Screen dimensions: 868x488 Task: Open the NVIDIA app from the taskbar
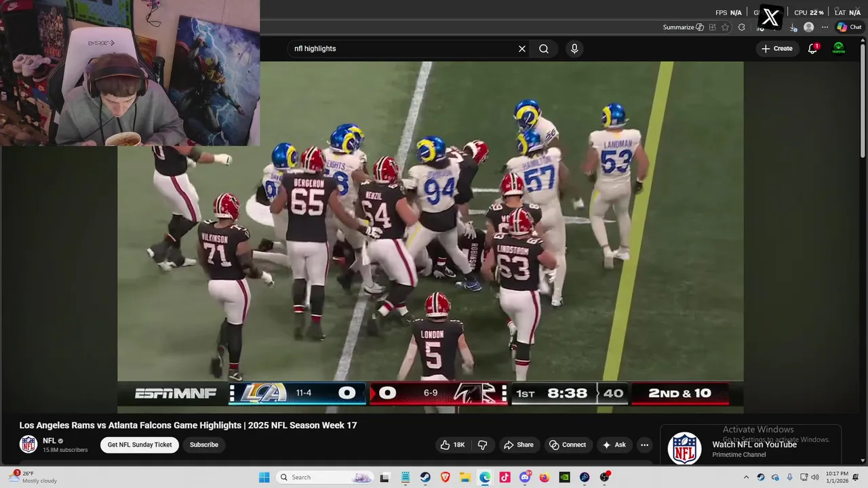(564, 477)
